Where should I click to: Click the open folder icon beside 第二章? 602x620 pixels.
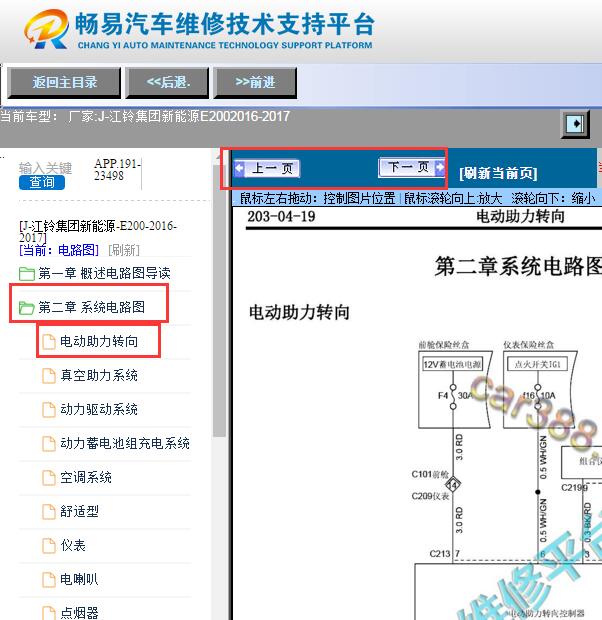click(27, 308)
